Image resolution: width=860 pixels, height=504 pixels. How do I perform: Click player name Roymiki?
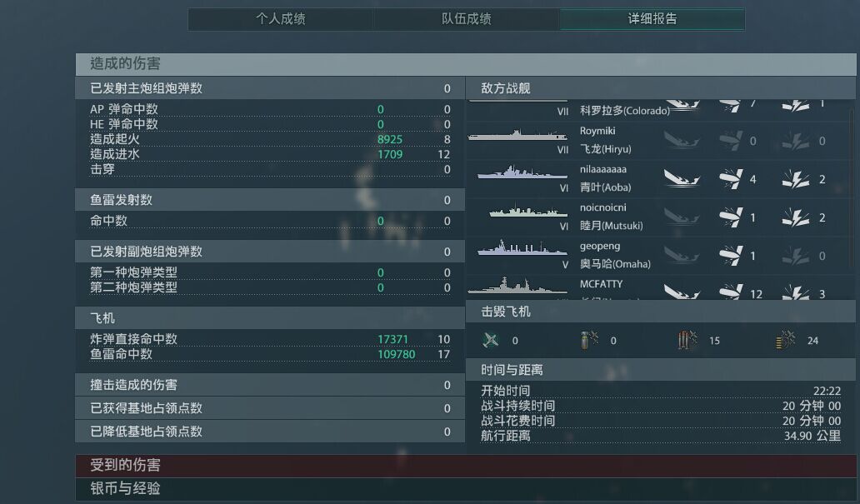(597, 131)
